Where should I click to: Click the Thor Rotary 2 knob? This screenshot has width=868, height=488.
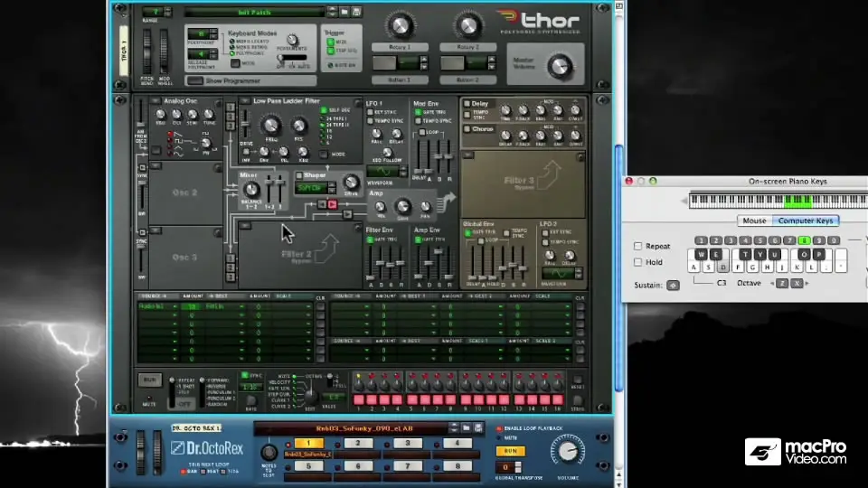click(x=467, y=25)
